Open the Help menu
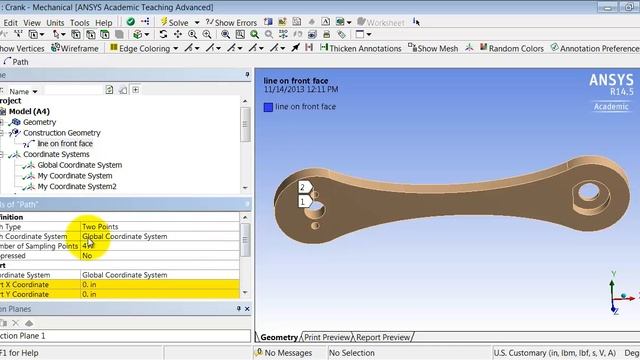 tap(104, 23)
